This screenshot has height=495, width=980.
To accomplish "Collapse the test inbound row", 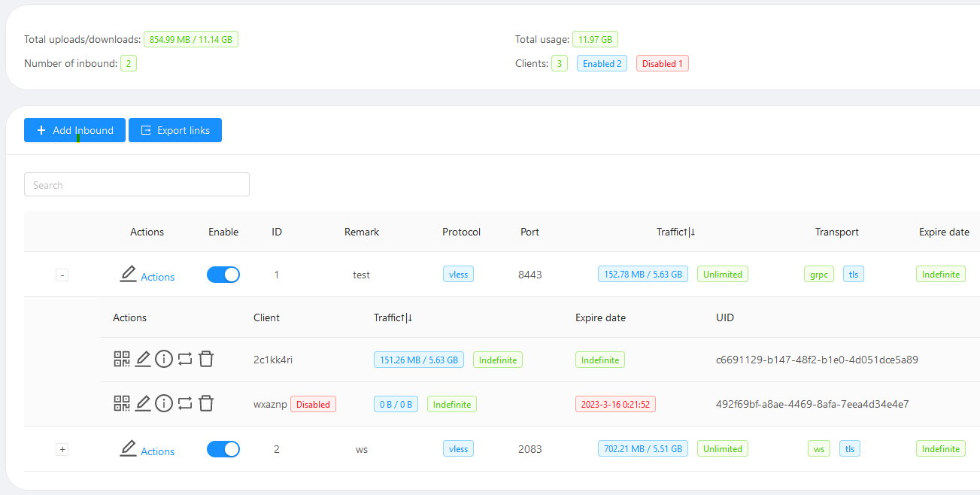I will tap(62, 275).
